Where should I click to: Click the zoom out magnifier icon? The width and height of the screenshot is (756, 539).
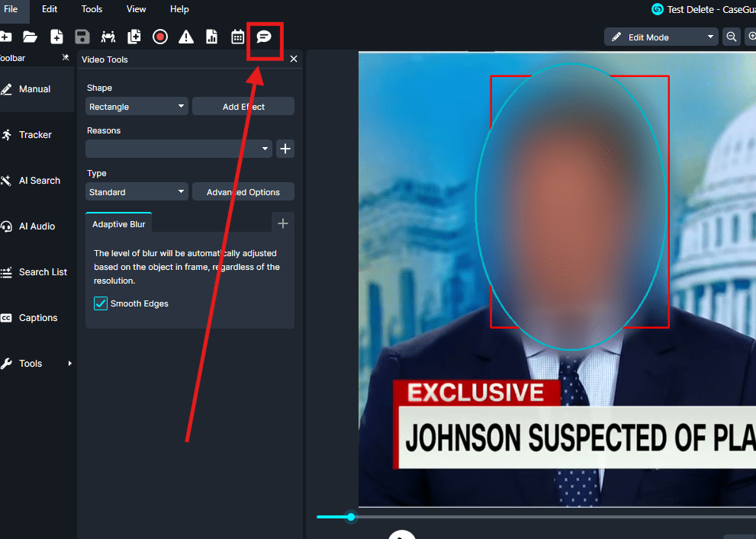coord(732,37)
